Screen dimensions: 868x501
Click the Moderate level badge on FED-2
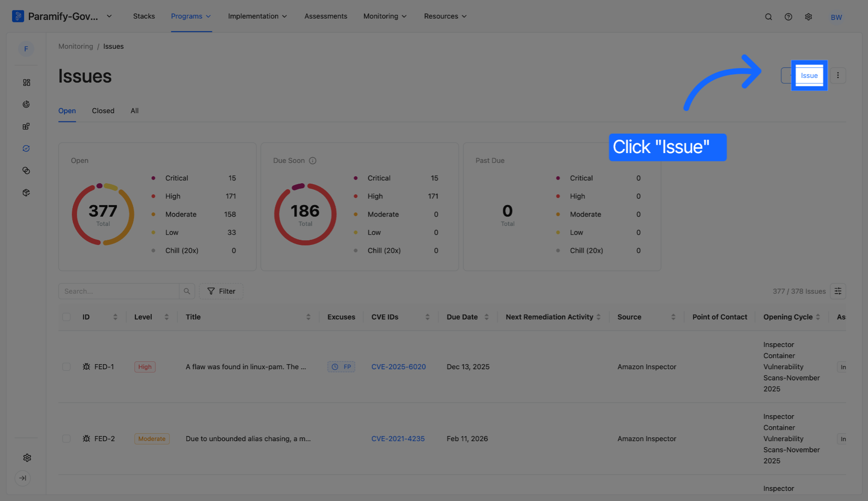[x=152, y=438]
